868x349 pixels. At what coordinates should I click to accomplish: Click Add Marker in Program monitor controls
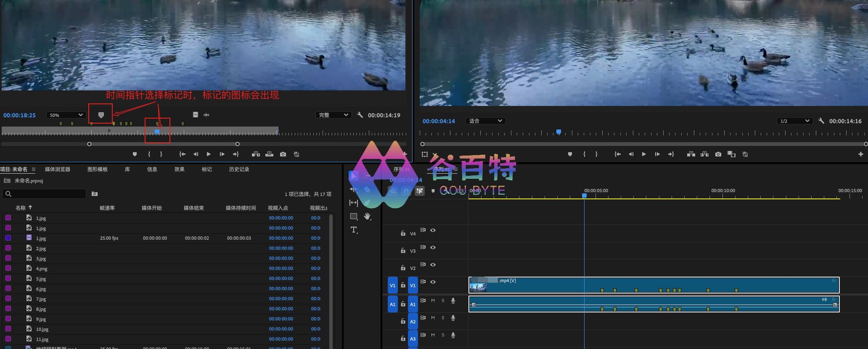tap(570, 154)
